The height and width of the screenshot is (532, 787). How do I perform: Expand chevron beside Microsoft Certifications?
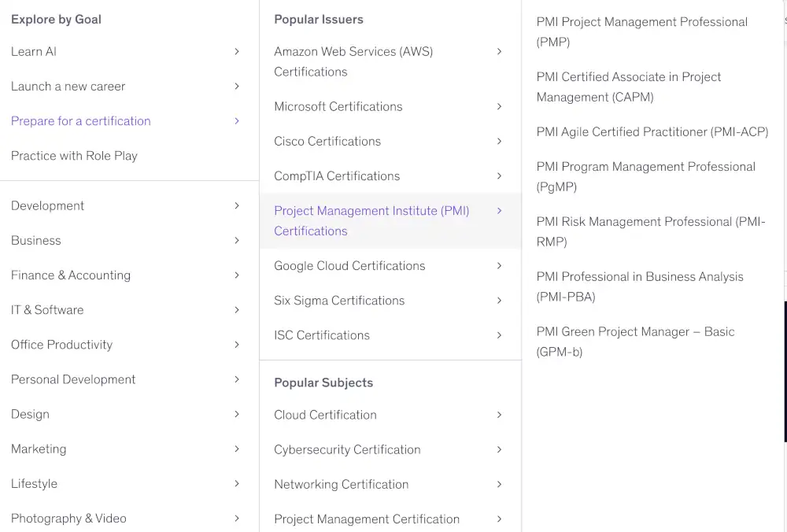tap(500, 106)
